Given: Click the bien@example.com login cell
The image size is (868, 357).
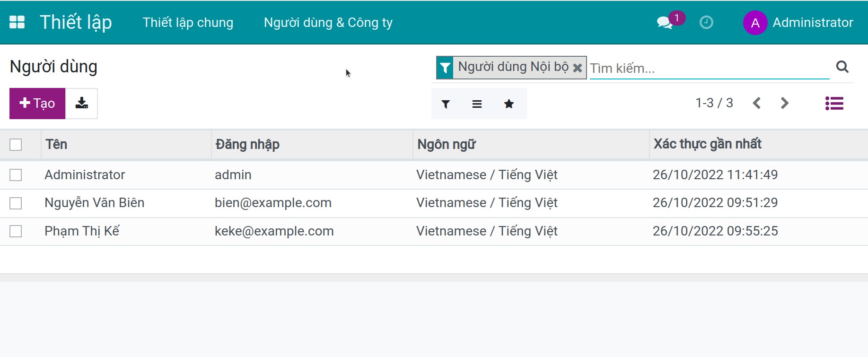Looking at the screenshot, I should 273,203.
